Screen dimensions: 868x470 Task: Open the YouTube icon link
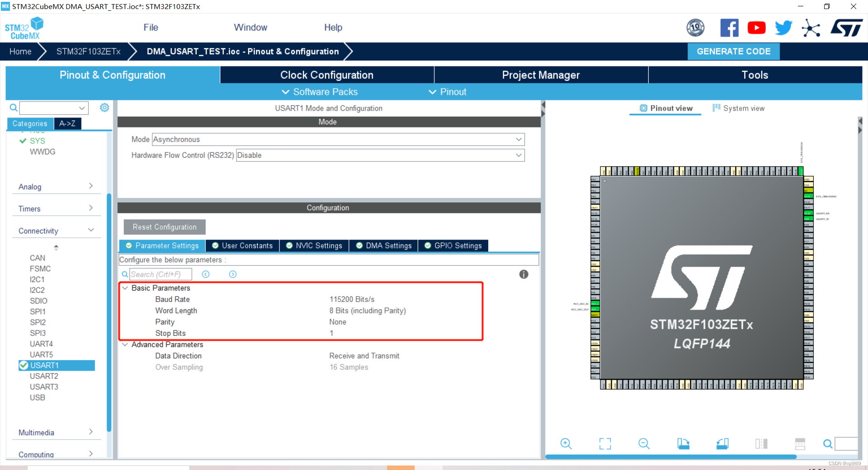pyautogui.click(x=756, y=28)
